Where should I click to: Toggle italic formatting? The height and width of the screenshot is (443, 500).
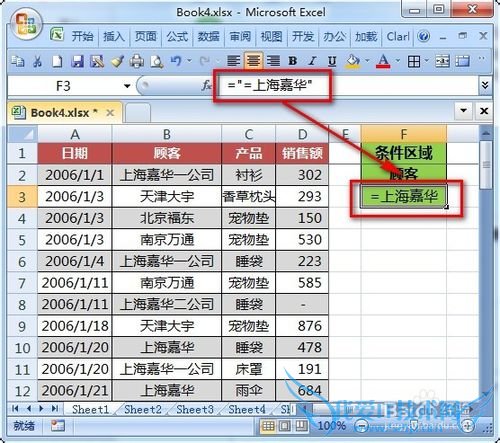(312, 61)
